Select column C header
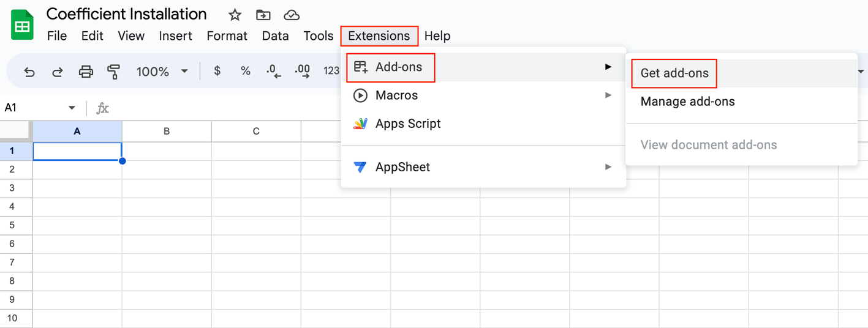This screenshot has width=868, height=328. pos(256,131)
